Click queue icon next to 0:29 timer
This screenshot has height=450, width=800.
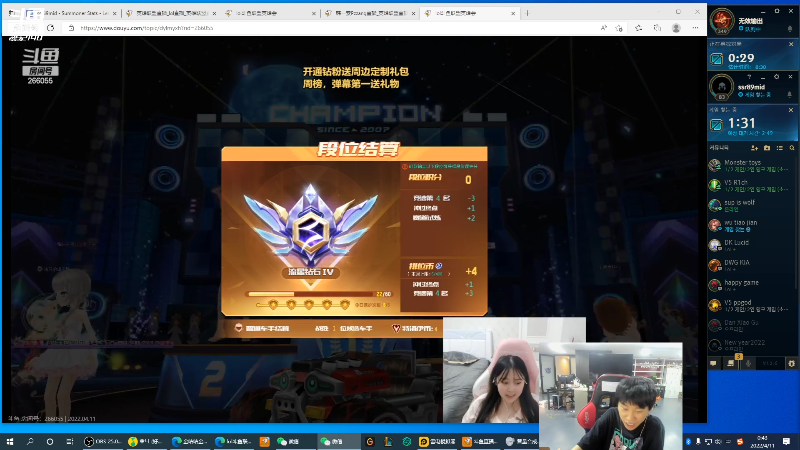717,59
